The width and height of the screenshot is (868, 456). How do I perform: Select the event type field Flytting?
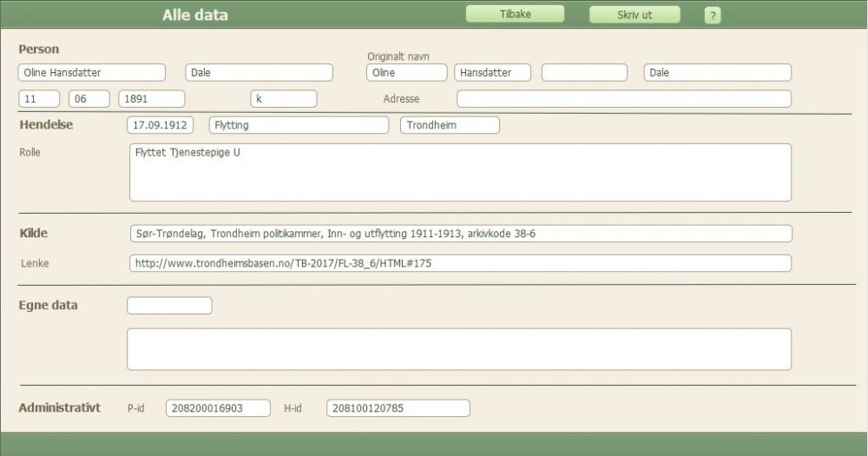(x=299, y=125)
